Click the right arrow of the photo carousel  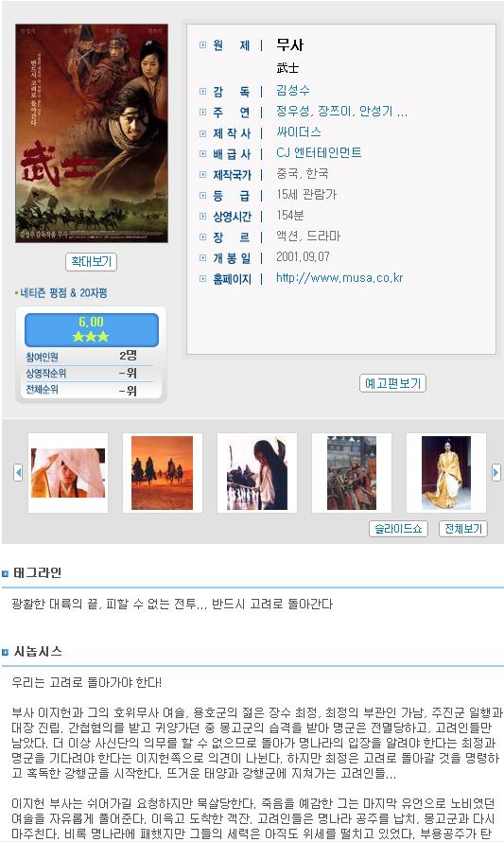tap(495, 472)
